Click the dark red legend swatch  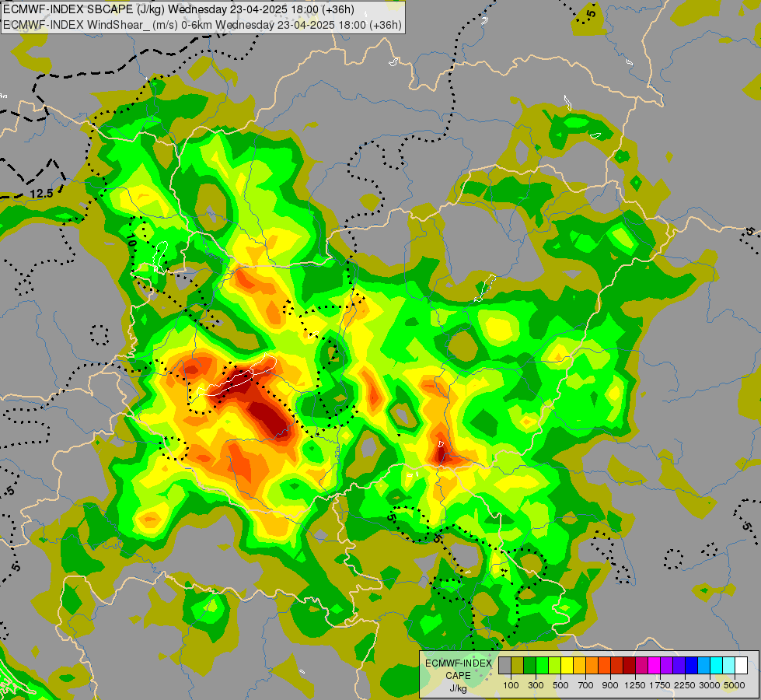(x=630, y=665)
